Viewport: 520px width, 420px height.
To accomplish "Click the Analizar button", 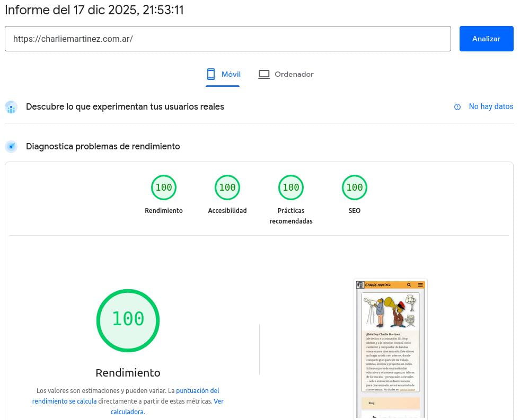I will click(486, 39).
